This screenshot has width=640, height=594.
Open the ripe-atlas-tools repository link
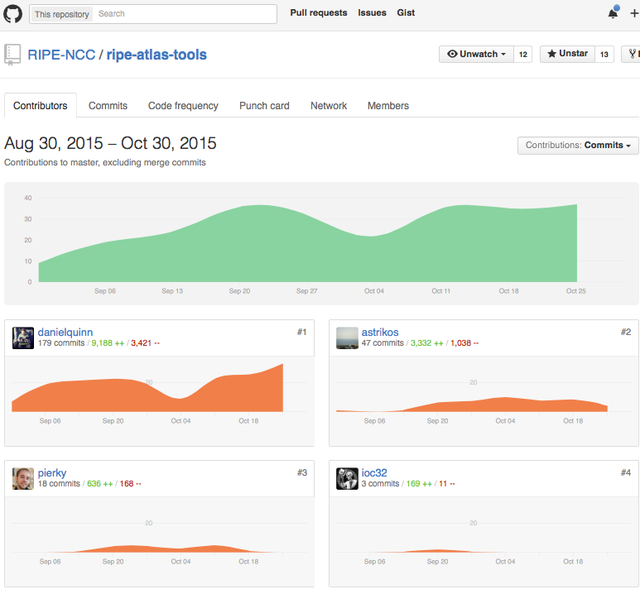click(x=157, y=55)
